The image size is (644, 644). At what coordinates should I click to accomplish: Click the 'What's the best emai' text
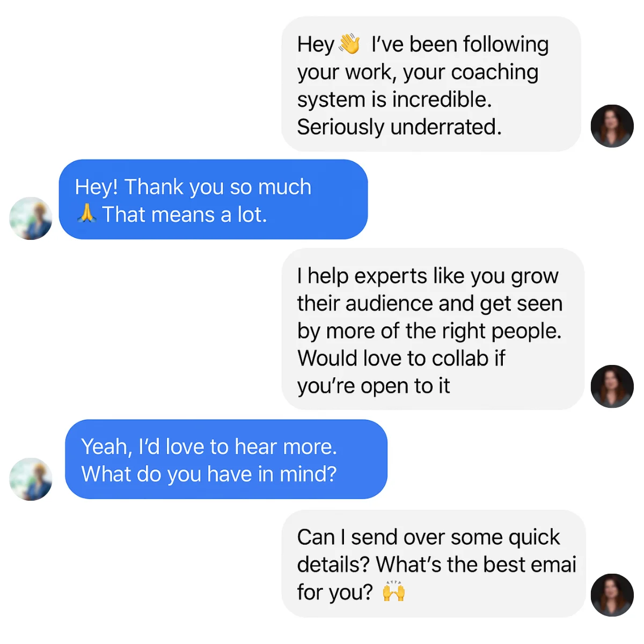point(475,565)
